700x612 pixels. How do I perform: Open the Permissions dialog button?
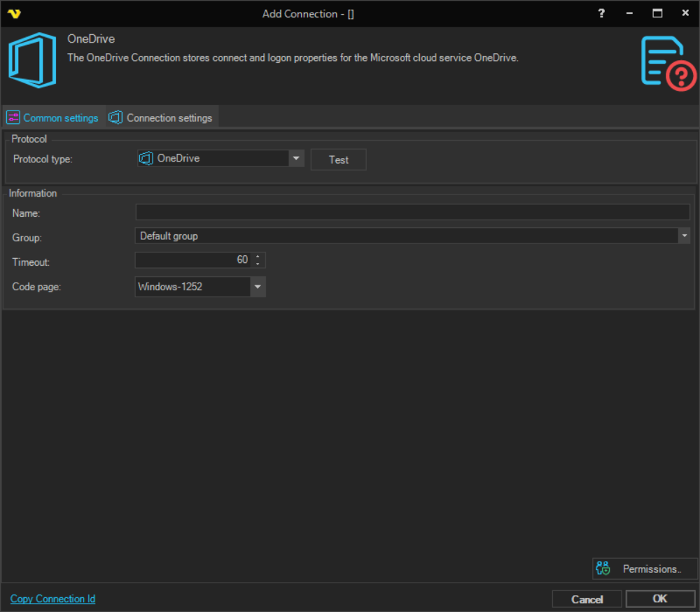pos(645,569)
